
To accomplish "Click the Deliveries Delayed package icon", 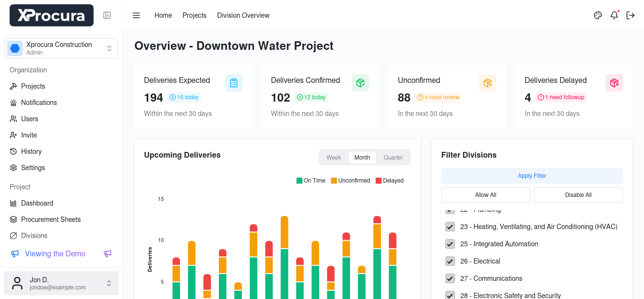I will tap(614, 83).
